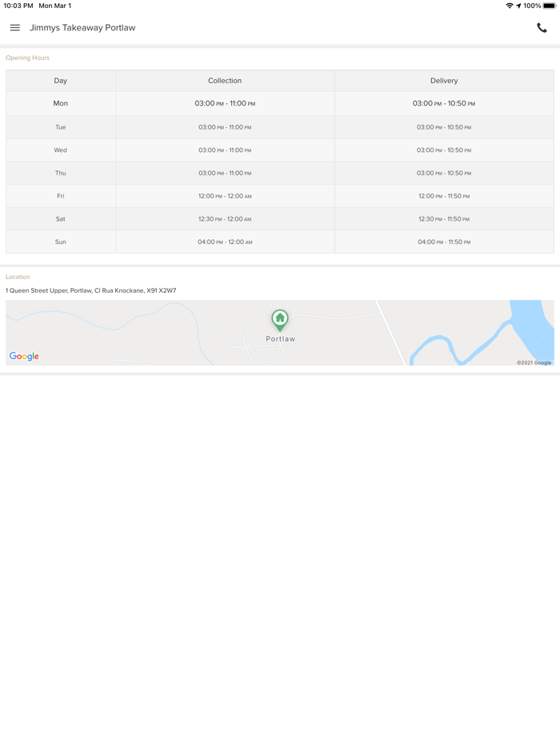The height and width of the screenshot is (747, 560).
Task: Select the Day column header
Action: [x=61, y=81]
